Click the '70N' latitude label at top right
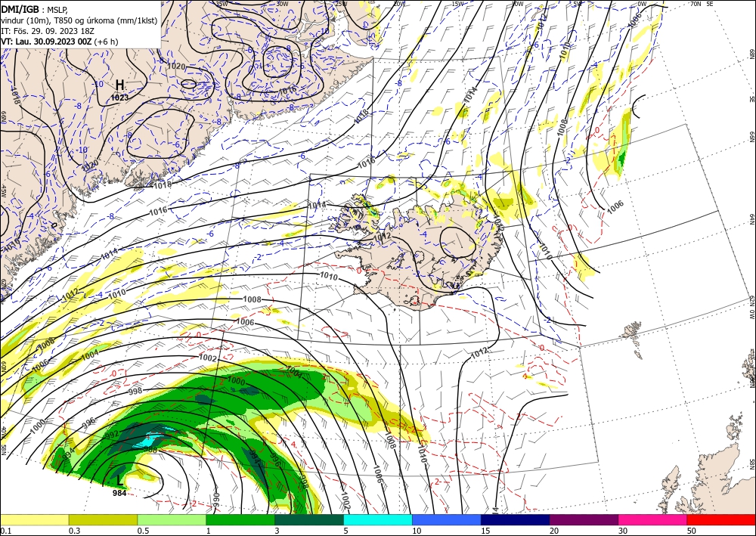The width and height of the screenshot is (756, 536). tap(696, 3)
